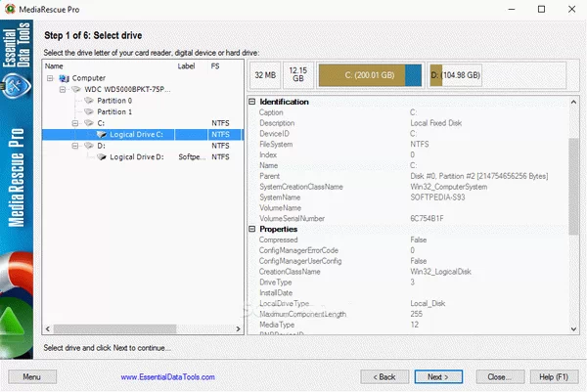Click the Computer root entry
Screen dimensions: 587x392
click(89, 78)
